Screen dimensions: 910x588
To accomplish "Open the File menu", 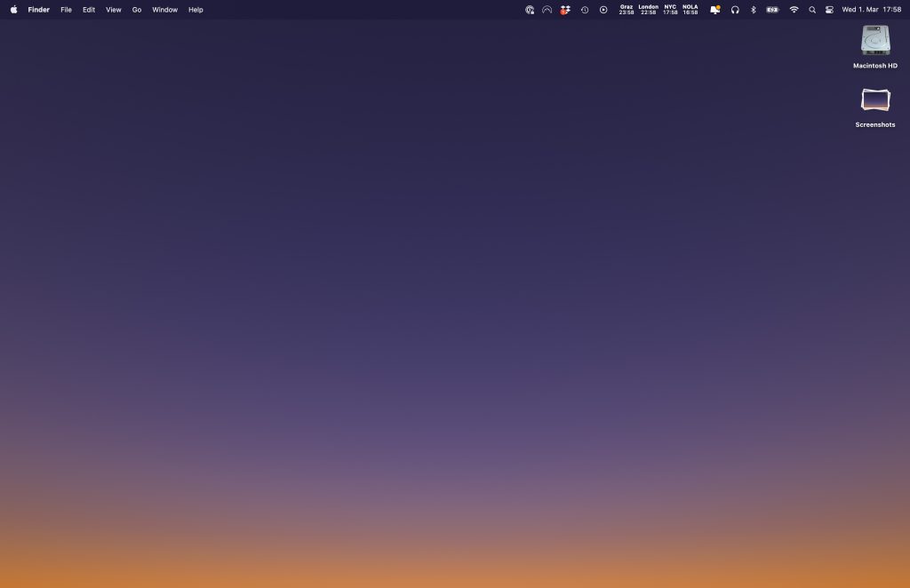I will click(x=66, y=10).
